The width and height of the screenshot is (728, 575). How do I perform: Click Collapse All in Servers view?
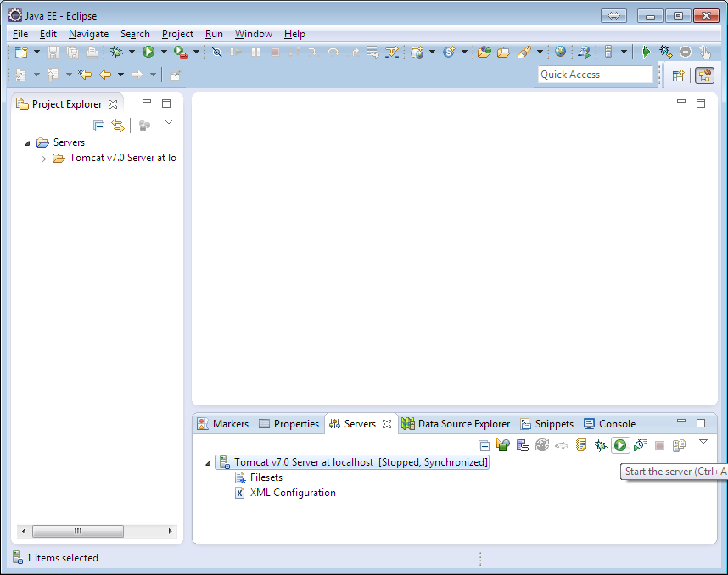tap(484, 446)
